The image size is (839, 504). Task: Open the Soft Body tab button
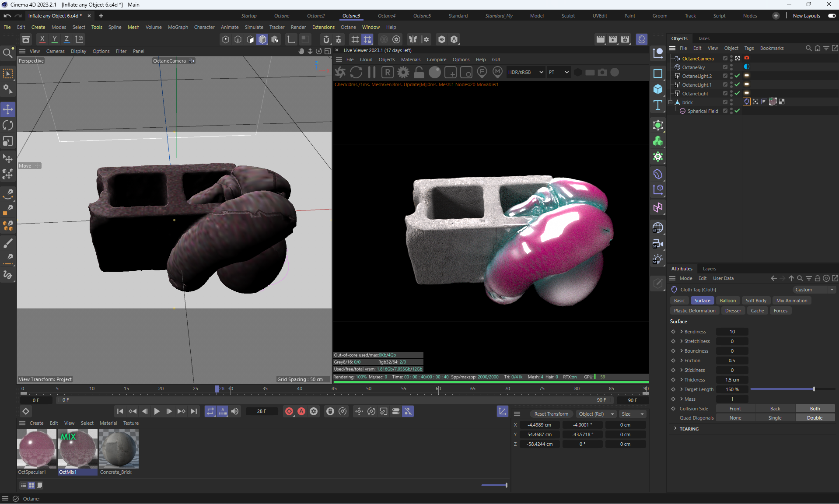click(x=755, y=301)
